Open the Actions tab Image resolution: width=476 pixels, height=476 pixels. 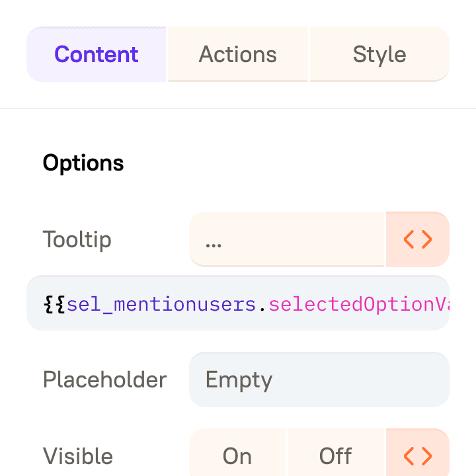[238, 54]
